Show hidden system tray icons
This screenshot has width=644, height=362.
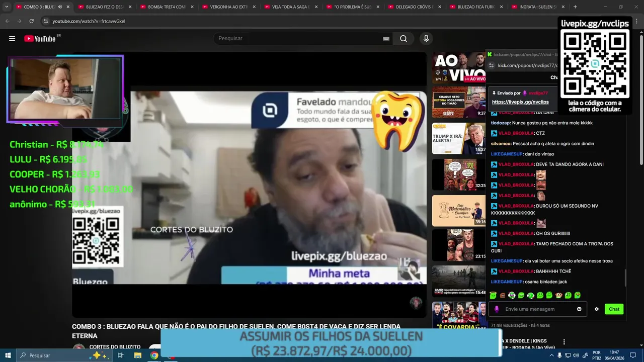pyautogui.click(x=552, y=355)
